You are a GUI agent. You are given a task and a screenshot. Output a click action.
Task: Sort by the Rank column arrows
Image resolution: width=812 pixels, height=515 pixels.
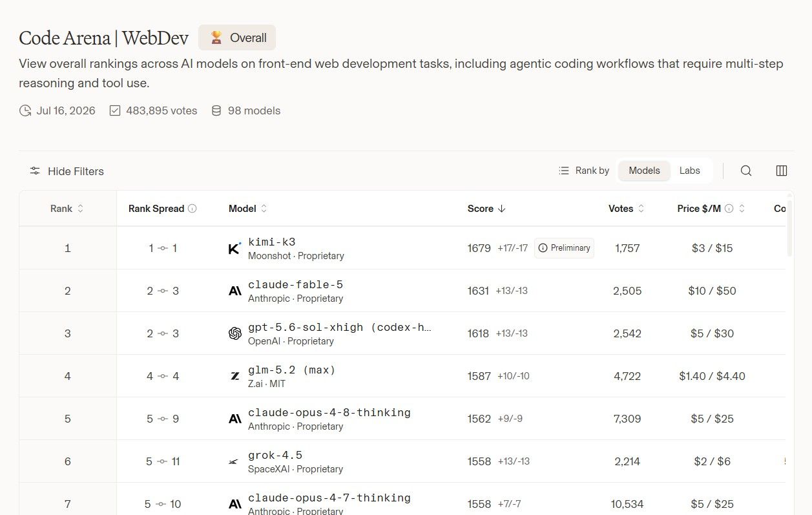pyautogui.click(x=81, y=209)
